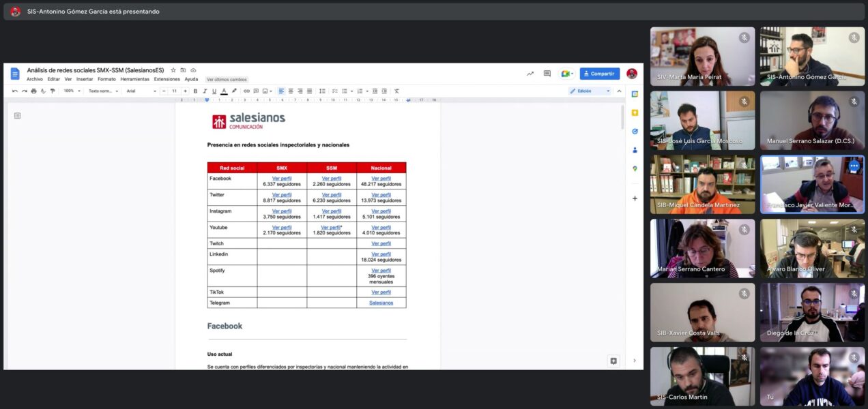This screenshot has width=868, height=409.
Task: Toggle underline formatting
Action: click(214, 91)
